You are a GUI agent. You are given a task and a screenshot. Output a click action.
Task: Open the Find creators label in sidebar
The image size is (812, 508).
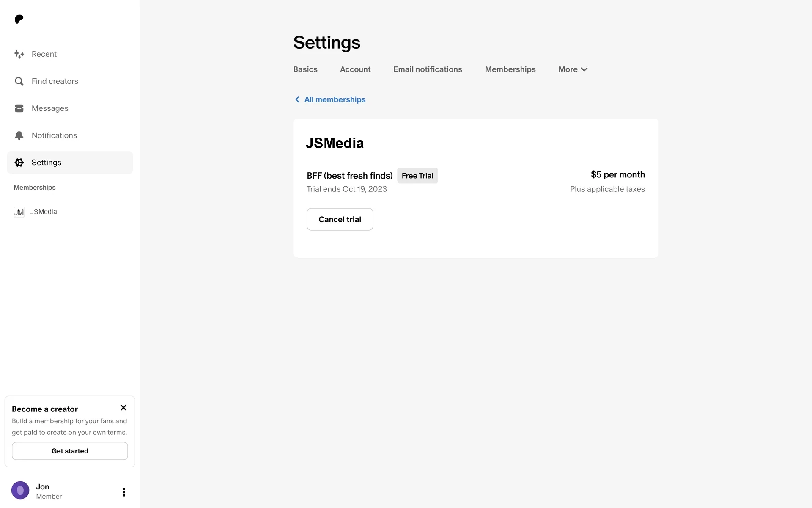55,81
